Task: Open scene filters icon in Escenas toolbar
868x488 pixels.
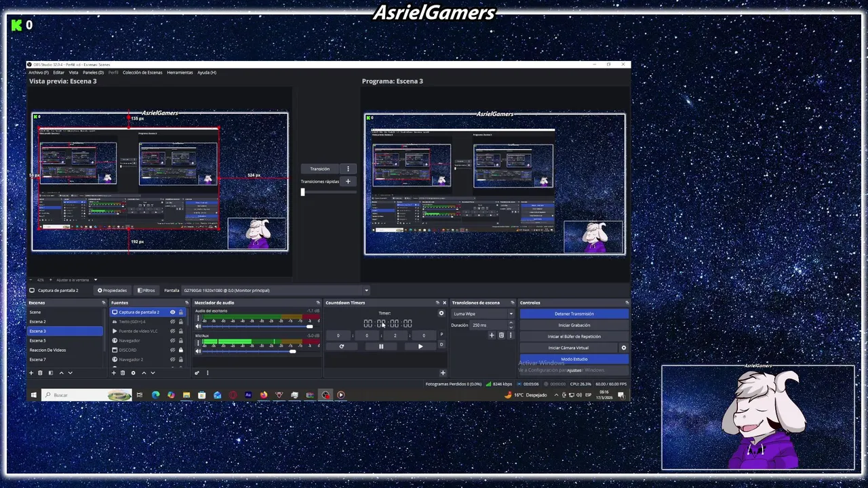Action: (51, 373)
